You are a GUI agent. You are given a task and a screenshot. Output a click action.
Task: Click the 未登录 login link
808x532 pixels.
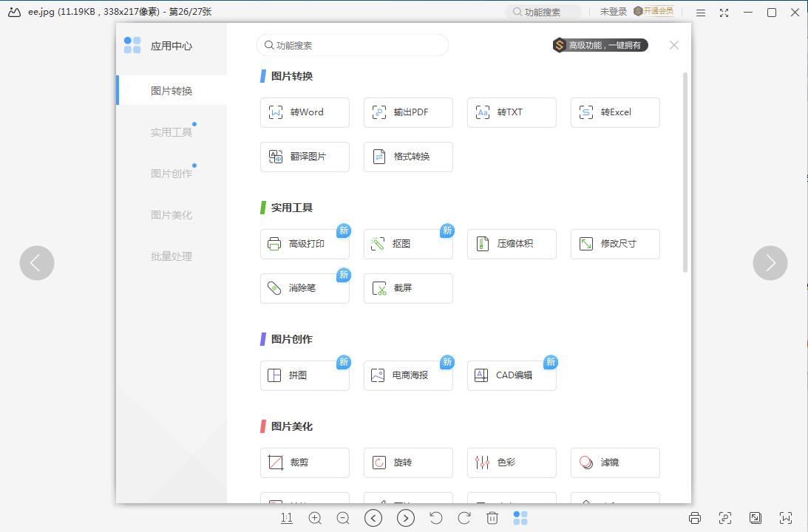click(614, 11)
